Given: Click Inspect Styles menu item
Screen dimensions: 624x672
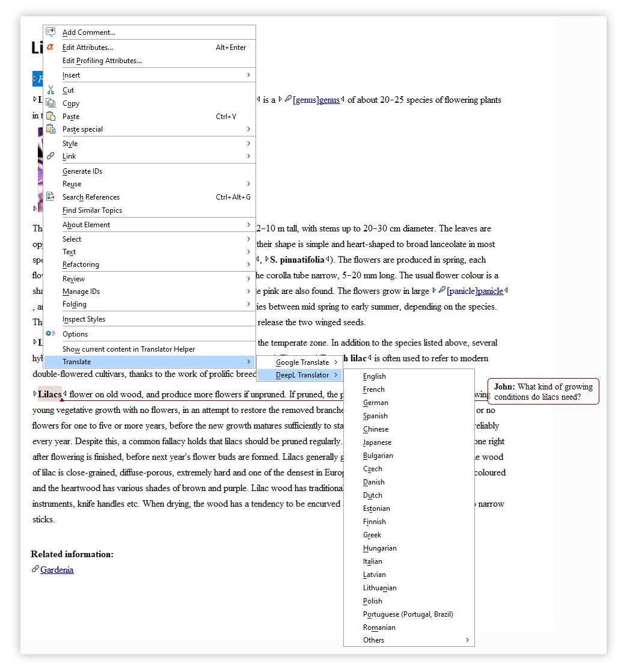Looking at the screenshot, I should coord(150,319).
